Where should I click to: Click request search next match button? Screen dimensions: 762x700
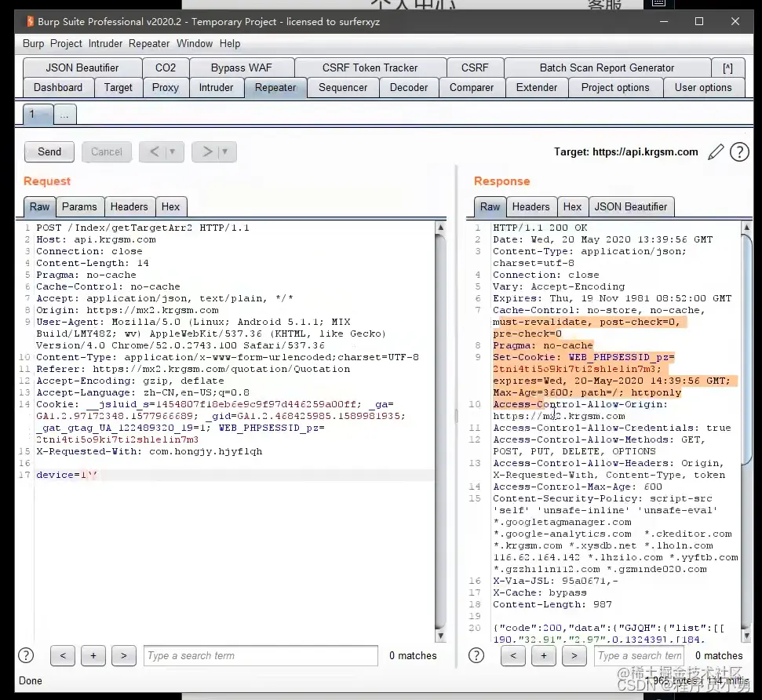click(x=124, y=656)
